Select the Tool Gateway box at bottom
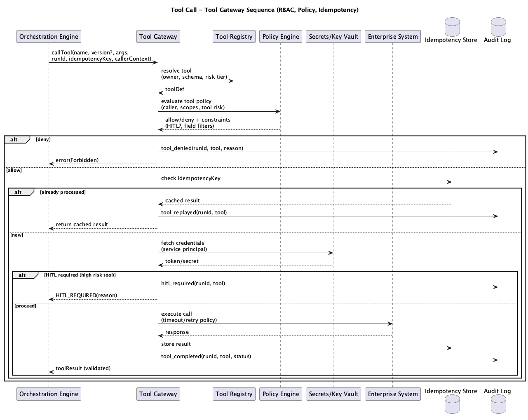The height and width of the screenshot is (420, 528). click(x=158, y=394)
